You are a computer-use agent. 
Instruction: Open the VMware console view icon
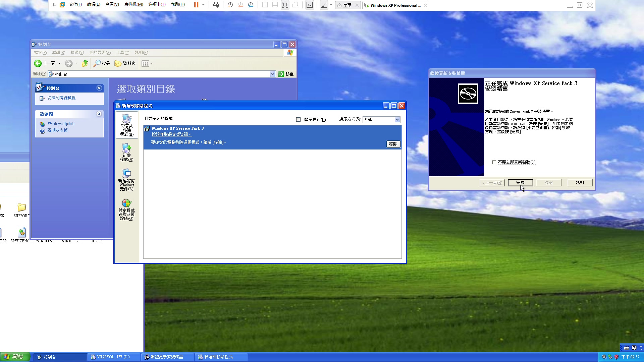pyautogui.click(x=310, y=5)
